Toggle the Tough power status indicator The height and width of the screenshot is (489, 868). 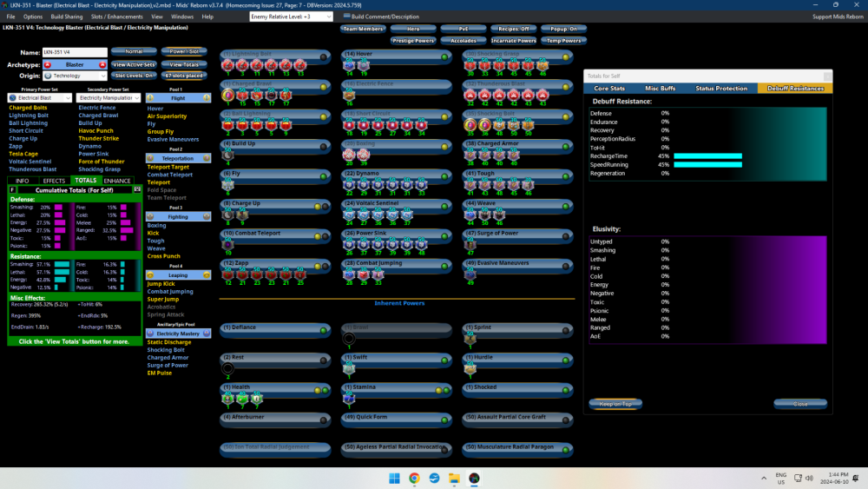[566, 176]
